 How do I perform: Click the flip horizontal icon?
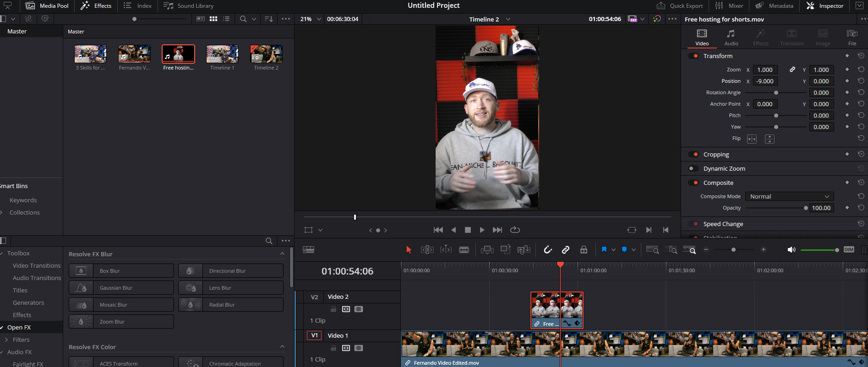[752, 139]
